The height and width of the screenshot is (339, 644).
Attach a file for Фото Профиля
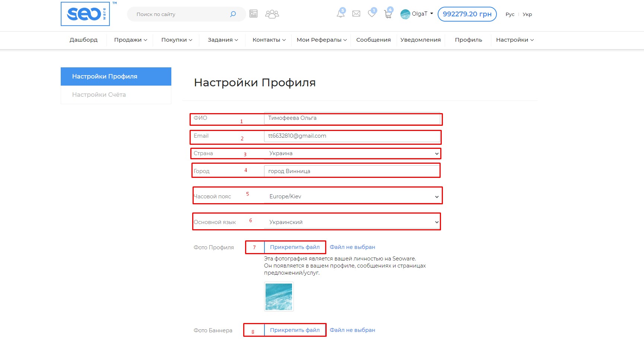pos(295,247)
